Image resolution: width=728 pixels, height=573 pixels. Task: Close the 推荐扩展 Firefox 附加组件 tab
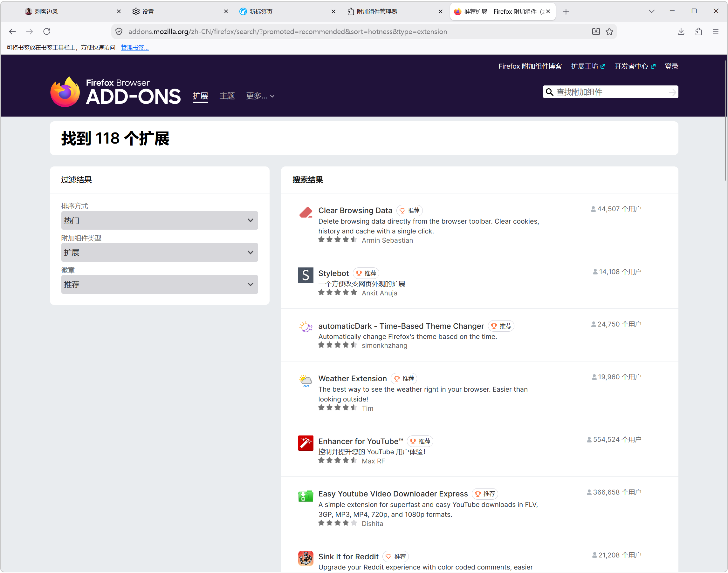point(548,11)
